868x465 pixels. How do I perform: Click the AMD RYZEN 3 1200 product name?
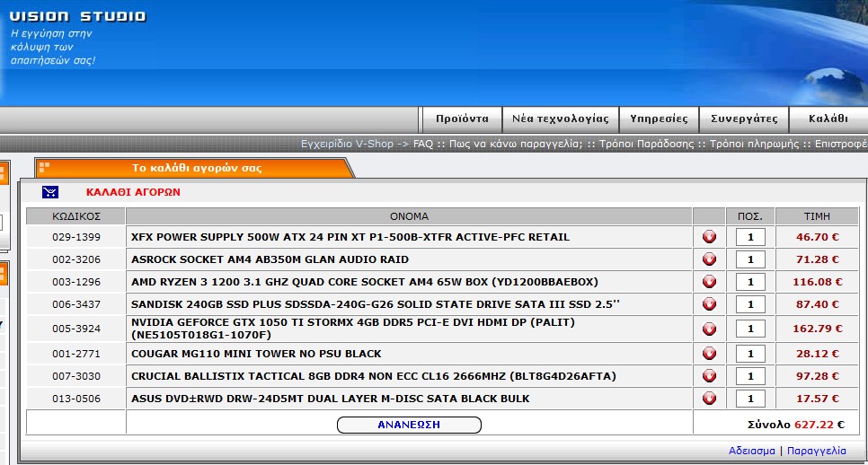(x=364, y=282)
